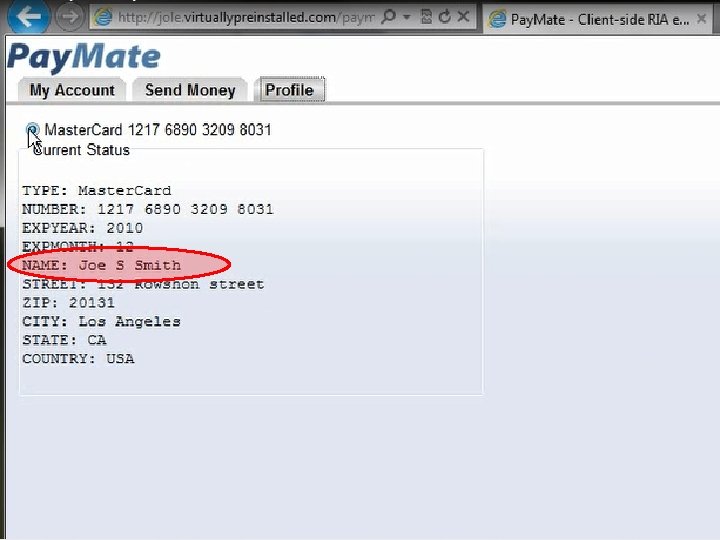Screen dimensions: 720x540
Task: Click the TYPE: MasterCard line
Action: pos(96,191)
